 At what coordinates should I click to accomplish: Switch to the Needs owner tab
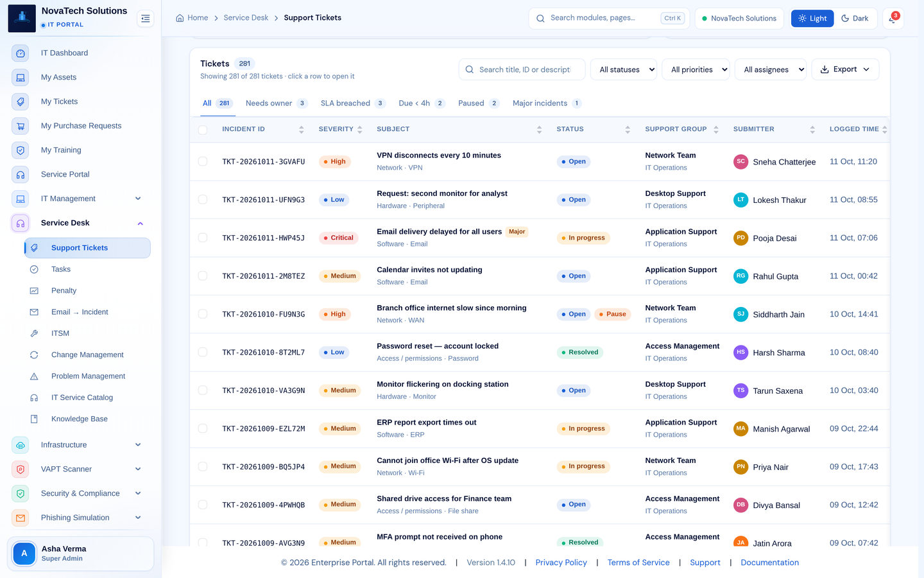(x=277, y=103)
